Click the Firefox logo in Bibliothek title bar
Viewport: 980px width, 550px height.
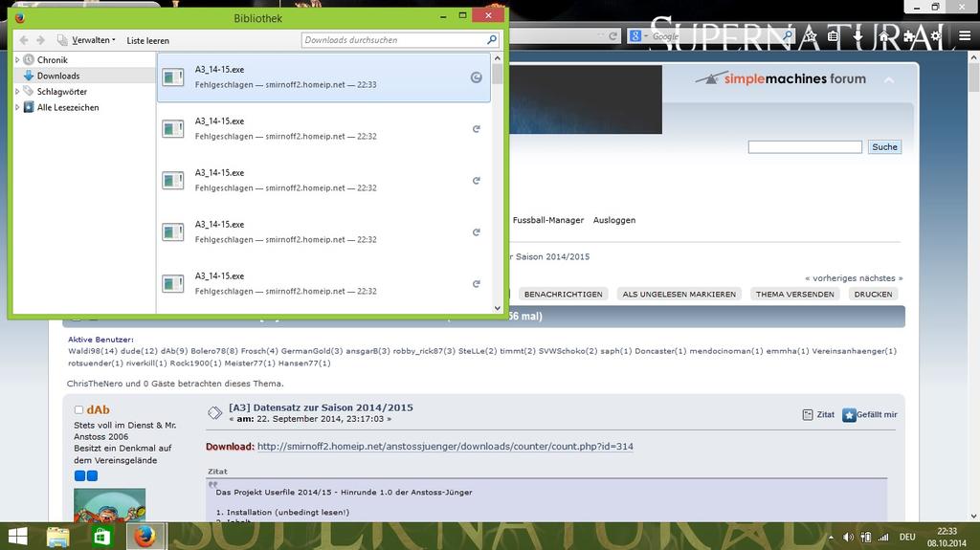pos(20,17)
